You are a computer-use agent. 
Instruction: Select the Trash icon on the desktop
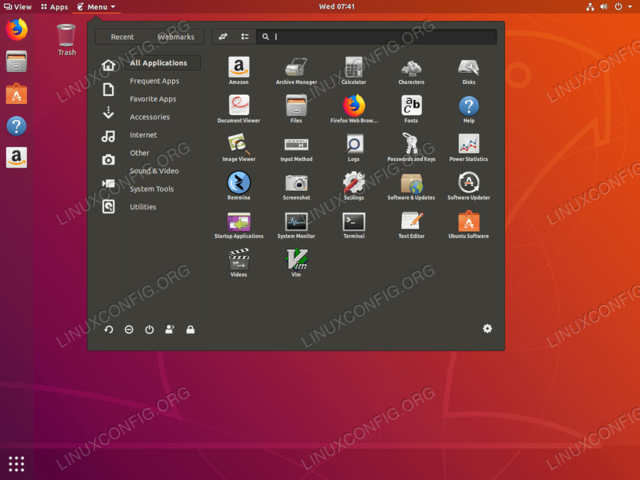pos(67,40)
